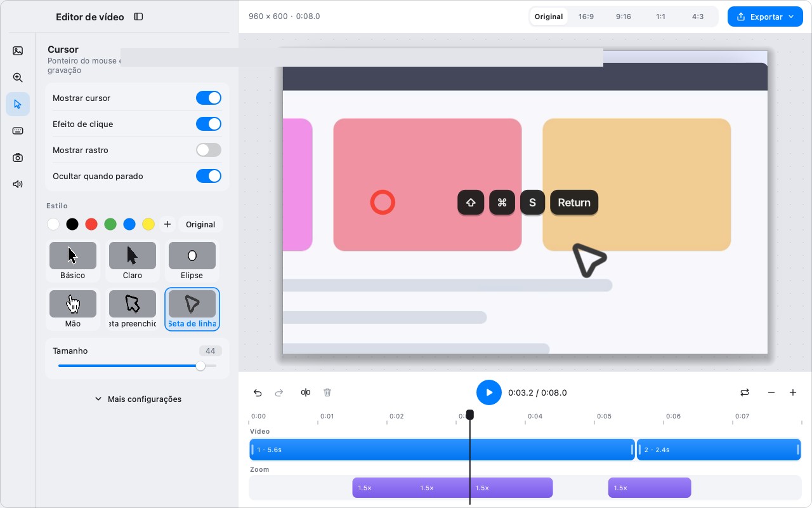
Task: Zoom in timeline with plus icon
Action: pyautogui.click(x=793, y=392)
